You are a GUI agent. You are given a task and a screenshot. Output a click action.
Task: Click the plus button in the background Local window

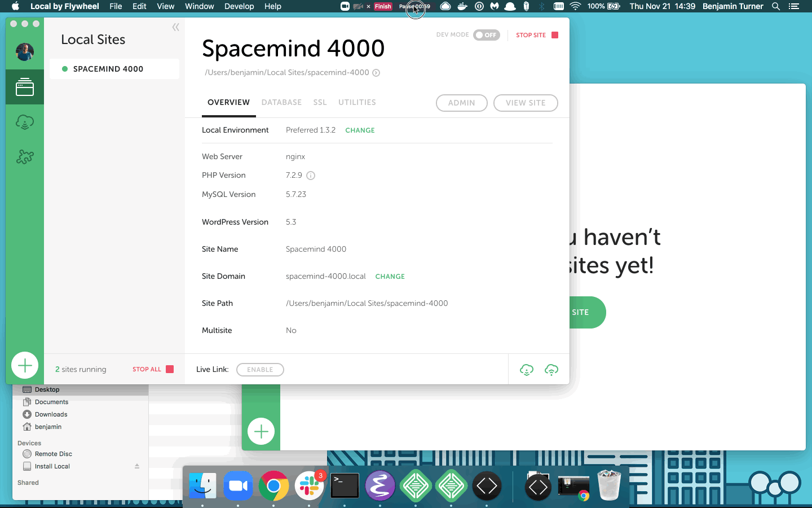(261, 432)
